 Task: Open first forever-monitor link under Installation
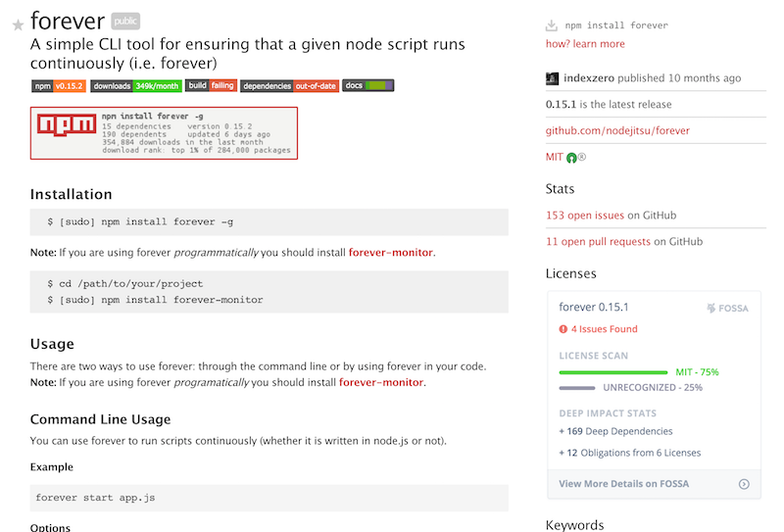coord(390,253)
